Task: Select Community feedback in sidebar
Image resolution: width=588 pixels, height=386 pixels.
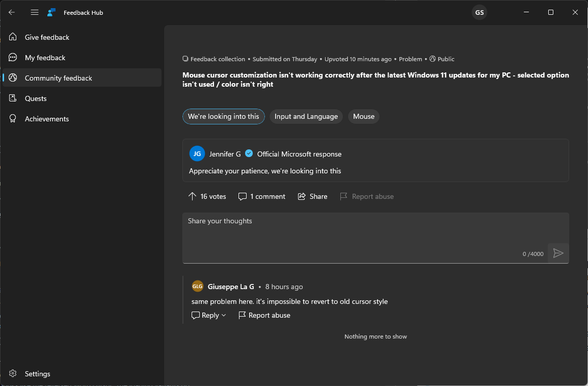Action: pos(82,78)
